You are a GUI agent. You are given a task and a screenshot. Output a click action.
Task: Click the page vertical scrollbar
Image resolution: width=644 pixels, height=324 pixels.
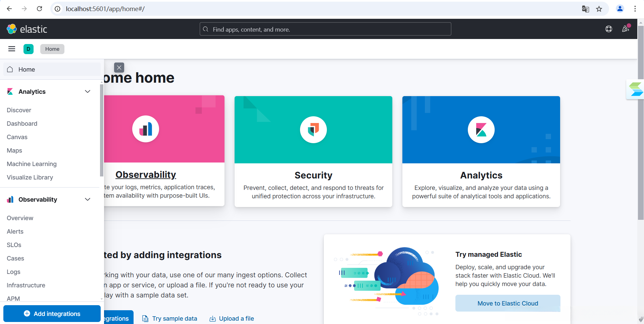click(641, 123)
